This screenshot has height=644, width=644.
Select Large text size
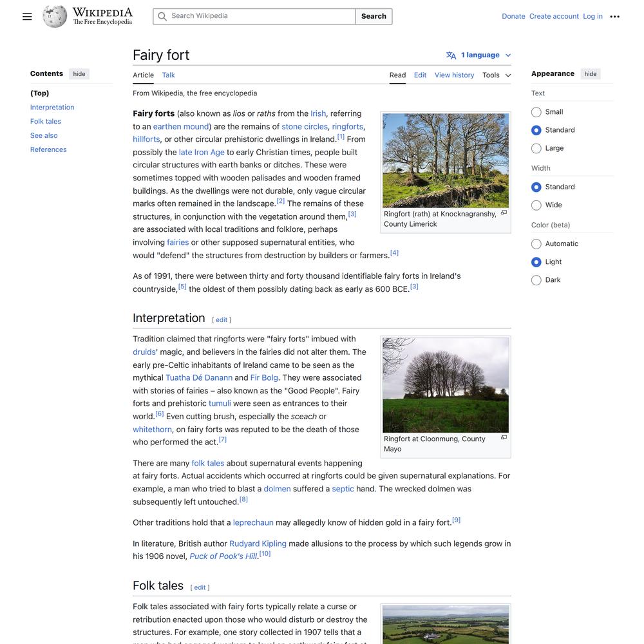pos(536,148)
